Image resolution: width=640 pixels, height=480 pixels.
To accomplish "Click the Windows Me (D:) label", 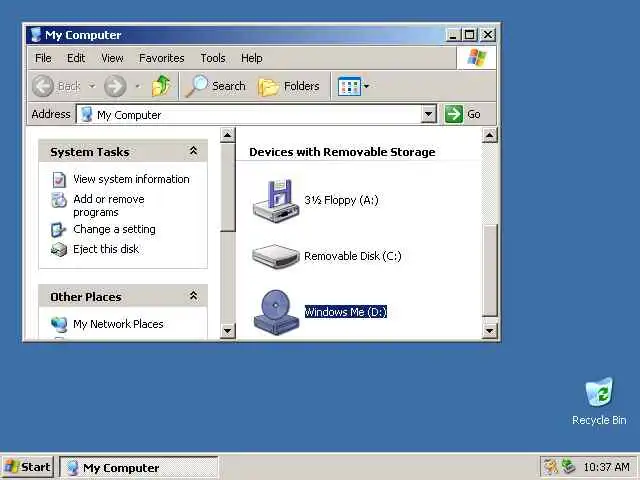I will coord(346,312).
